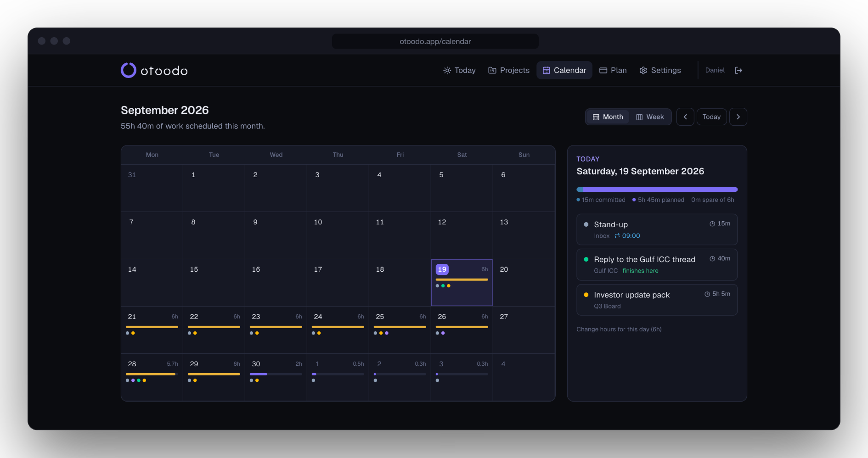This screenshot has width=868, height=458.
Task: Click the 09:00 recurring time on Stand-up
Action: coord(627,236)
